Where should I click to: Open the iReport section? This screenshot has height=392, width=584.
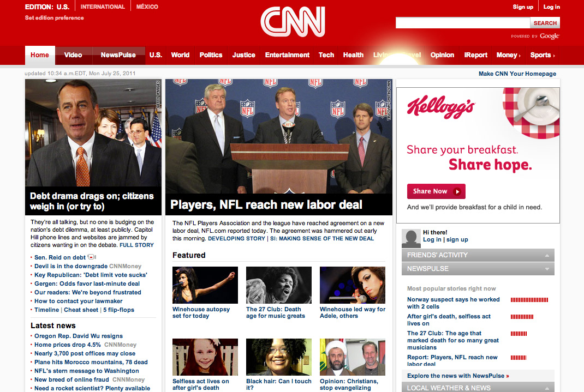(475, 55)
